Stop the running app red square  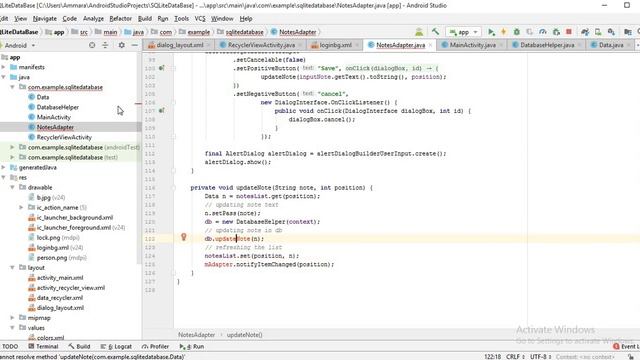coord(569,32)
